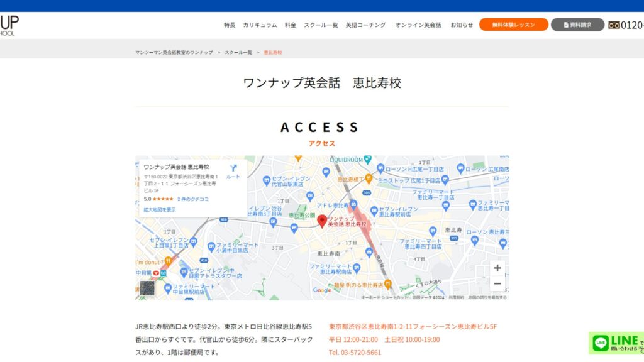
Task: Click ファミリーマート 恵比寿四丁目店 marker
Action: (433, 231)
